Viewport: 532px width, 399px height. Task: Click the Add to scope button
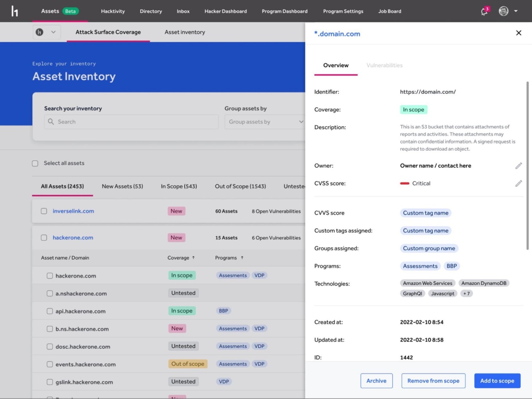point(497,381)
